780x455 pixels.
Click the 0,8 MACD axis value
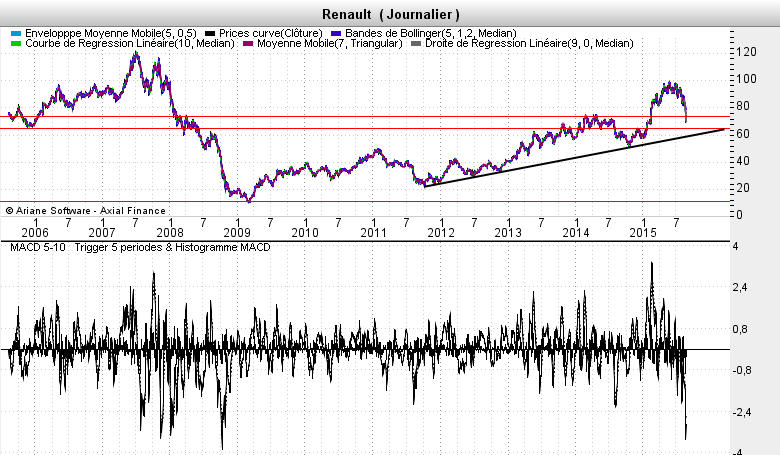point(740,329)
